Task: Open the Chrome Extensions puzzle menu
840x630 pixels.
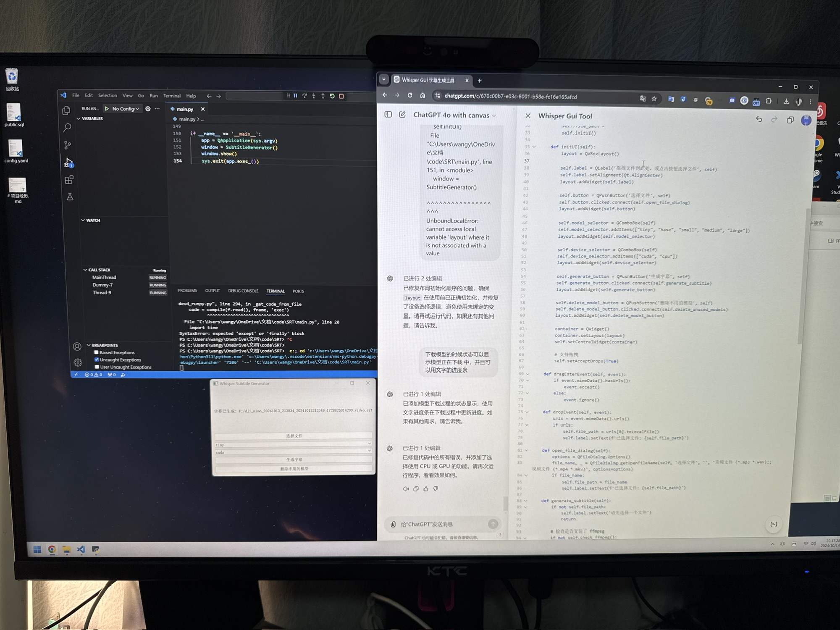Action: click(x=769, y=101)
